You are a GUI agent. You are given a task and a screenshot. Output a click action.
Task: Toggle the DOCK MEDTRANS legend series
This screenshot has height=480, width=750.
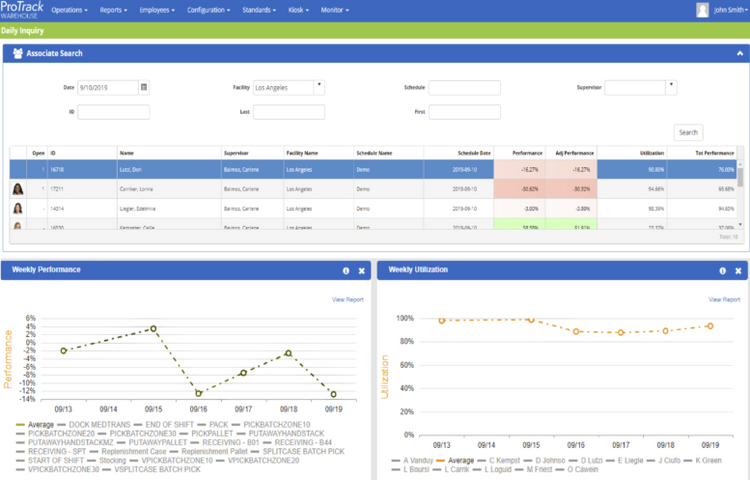click(93, 425)
